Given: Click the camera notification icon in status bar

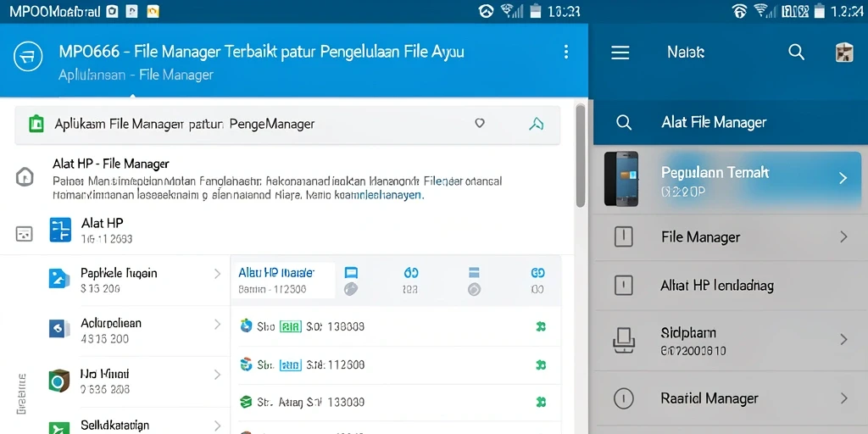Looking at the screenshot, I should 112,10.
